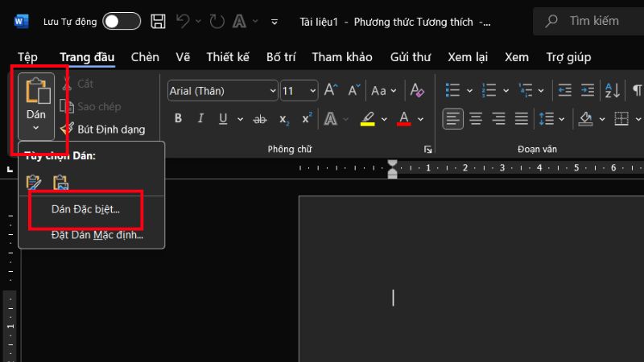The height and width of the screenshot is (362, 644).
Task: Apply the yellow text highlight color
Action: click(368, 119)
